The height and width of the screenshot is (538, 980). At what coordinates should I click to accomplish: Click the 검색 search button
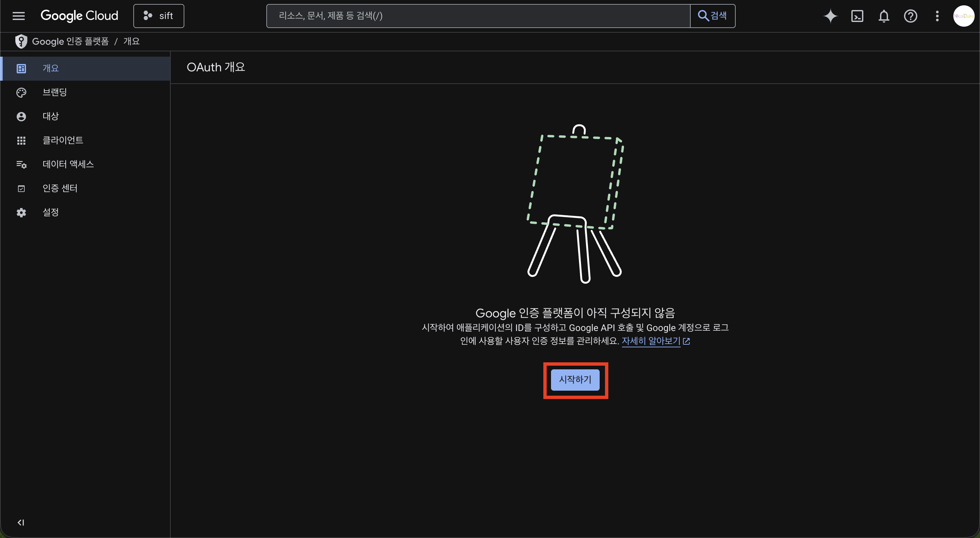coord(712,16)
